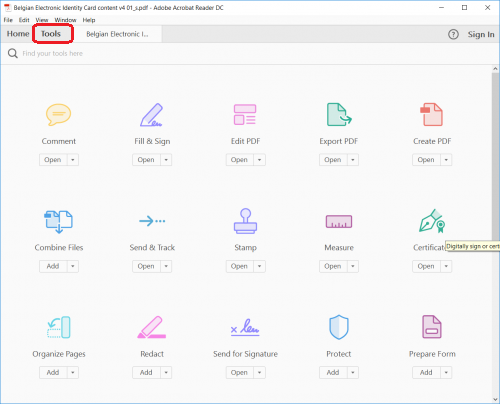
Task: Click the Acrobat icon in the title bar
Action: 7,7
